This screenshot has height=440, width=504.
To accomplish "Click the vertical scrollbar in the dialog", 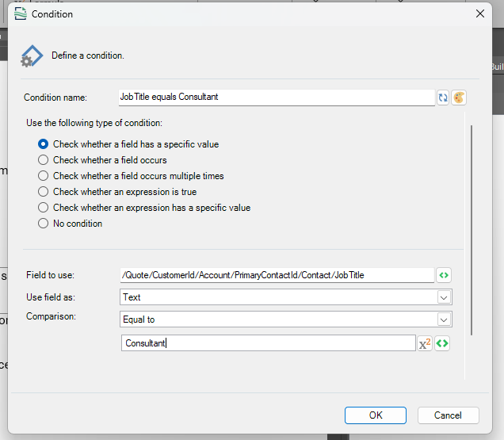I will [x=472, y=230].
